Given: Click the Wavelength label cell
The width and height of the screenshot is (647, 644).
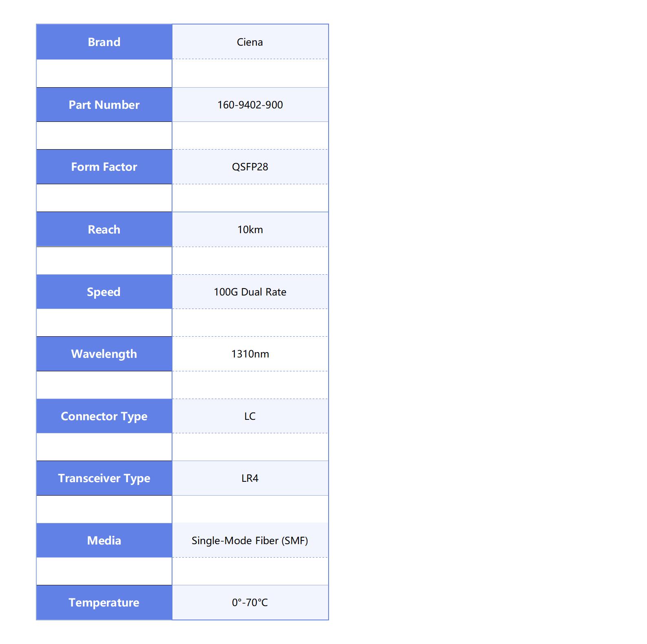Looking at the screenshot, I should point(104,354).
